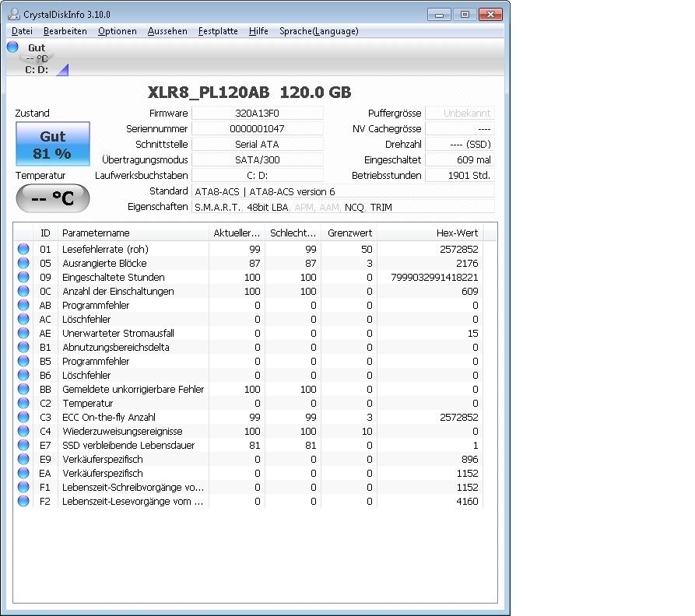The width and height of the screenshot is (695, 616).
Task: Click status orb for ID B5 Programmfehler
Action: tap(23, 361)
